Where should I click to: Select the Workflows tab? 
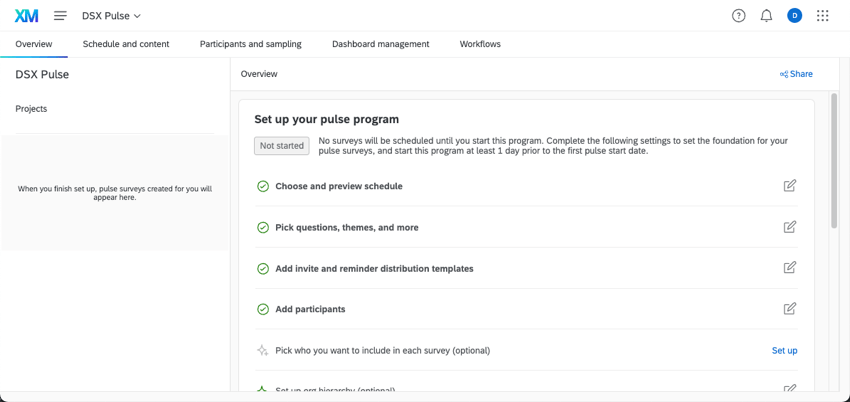pos(480,44)
